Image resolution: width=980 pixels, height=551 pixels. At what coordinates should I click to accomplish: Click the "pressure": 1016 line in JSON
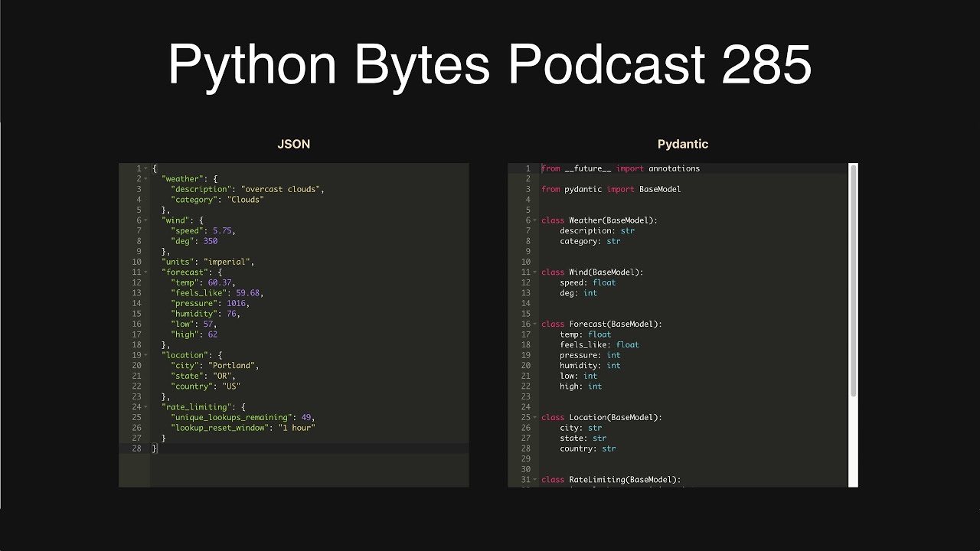click(x=210, y=303)
